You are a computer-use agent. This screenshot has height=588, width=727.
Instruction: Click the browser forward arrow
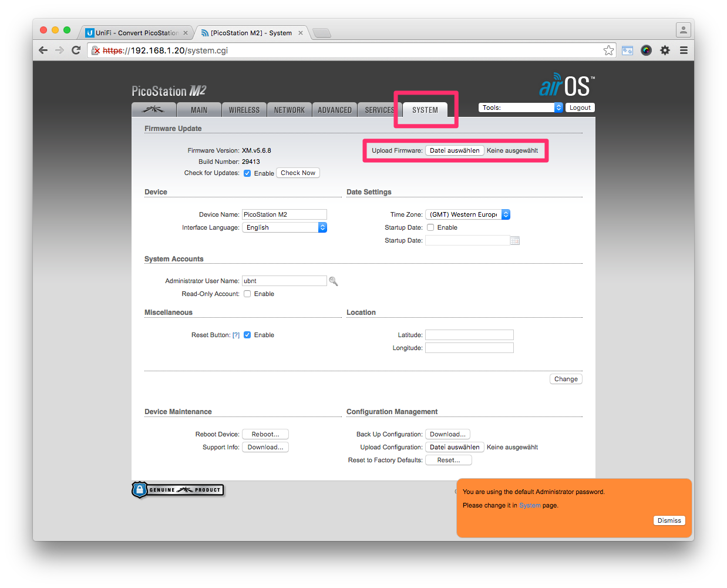(x=59, y=51)
